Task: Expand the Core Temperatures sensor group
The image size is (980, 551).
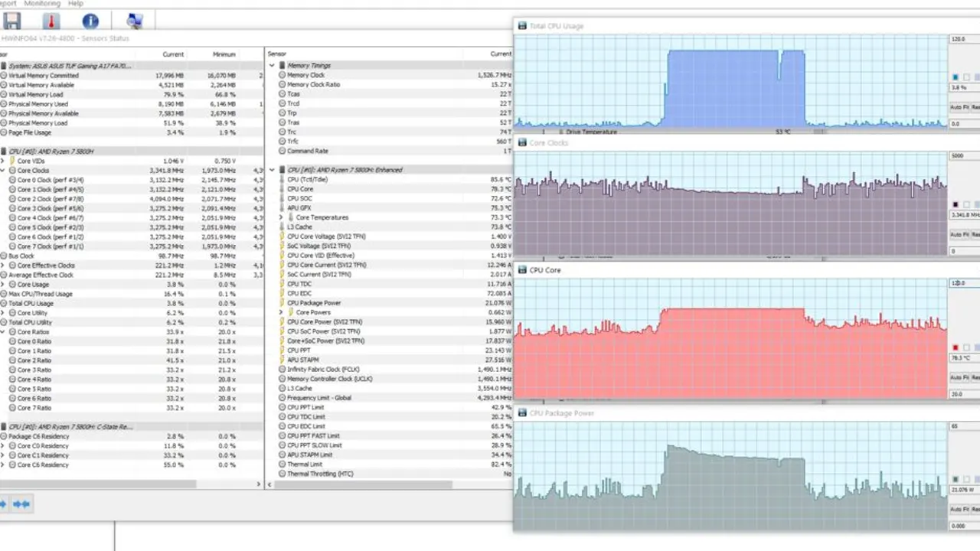Action: [281, 217]
